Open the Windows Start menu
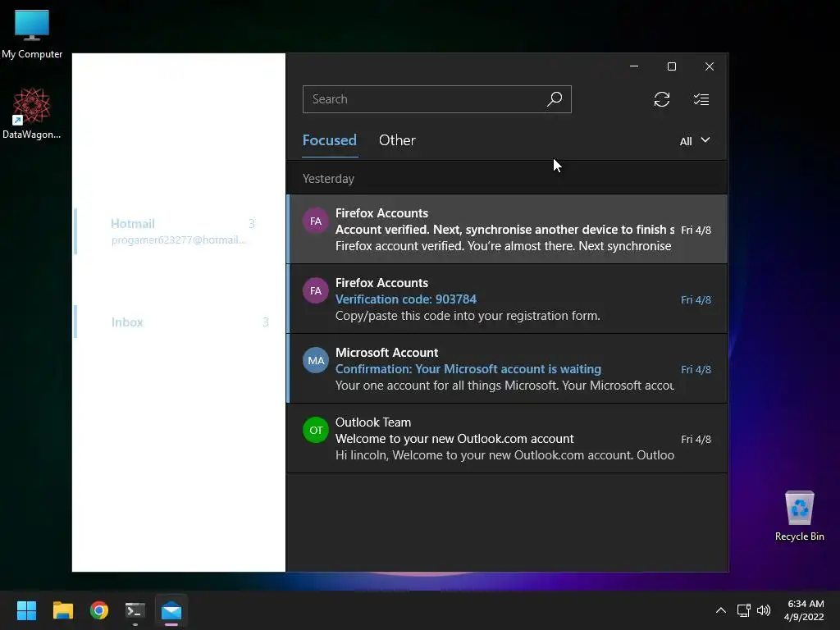Screen dimensions: 840x630 point(26,610)
